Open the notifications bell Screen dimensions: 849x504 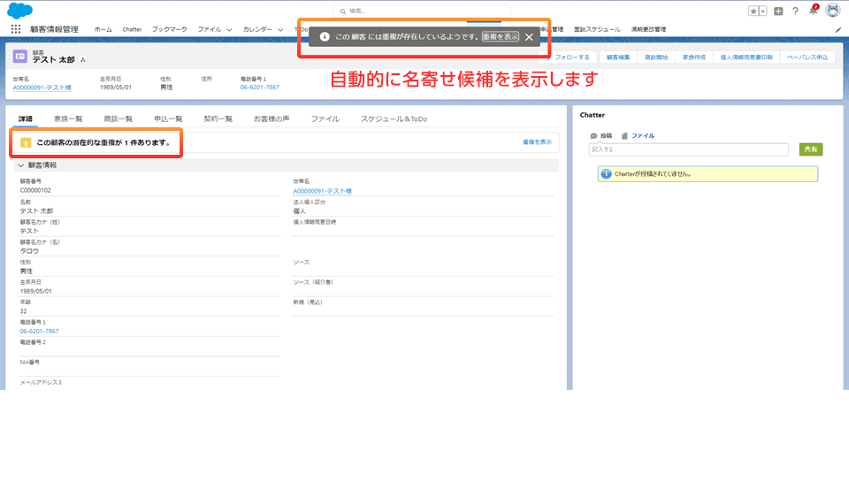(x=813, y=11)
